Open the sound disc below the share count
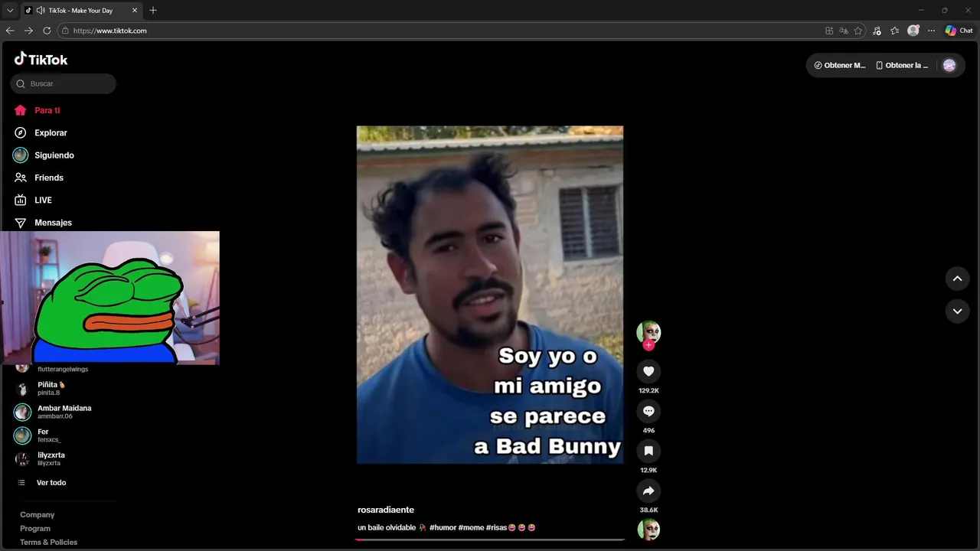 (x=648, y=530)
